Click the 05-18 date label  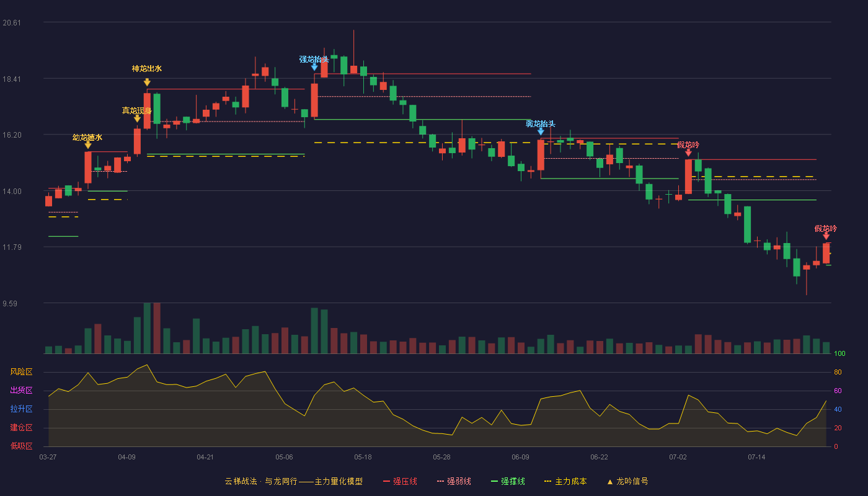pyautogui.click(x=363, y=457)
